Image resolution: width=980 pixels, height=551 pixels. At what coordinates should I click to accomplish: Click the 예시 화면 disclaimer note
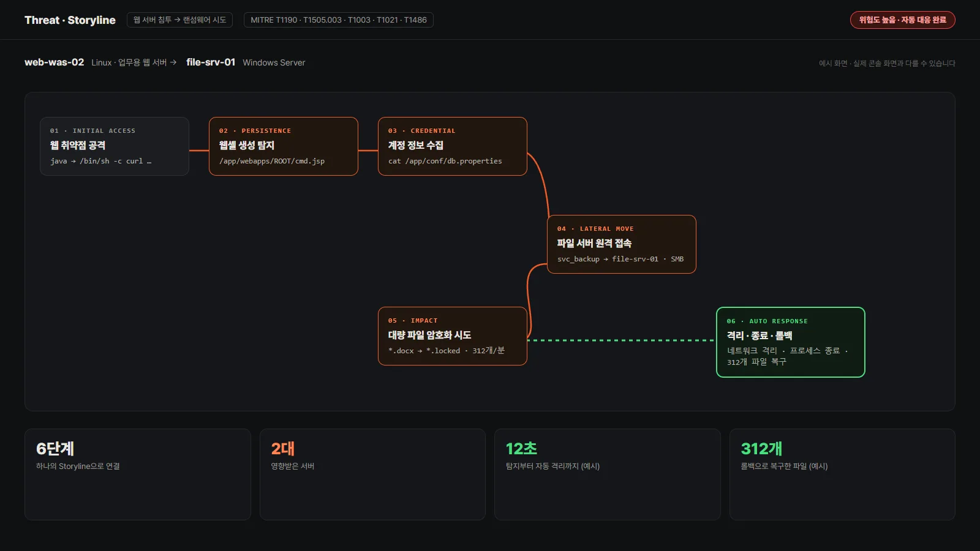tap(887, 63)
